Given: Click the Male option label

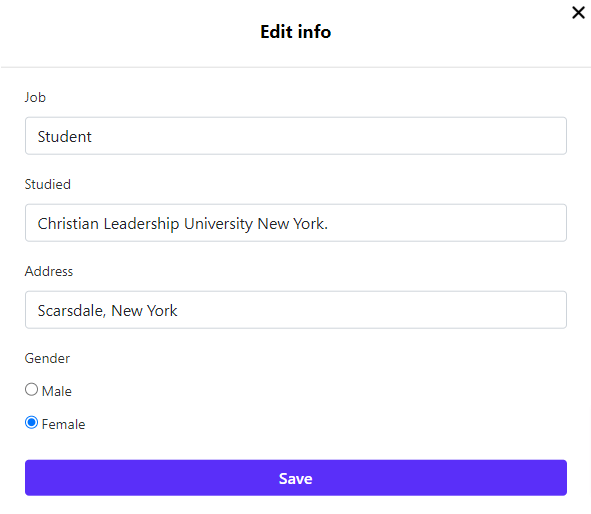Looking at the screenshot, I should [57, 391].
